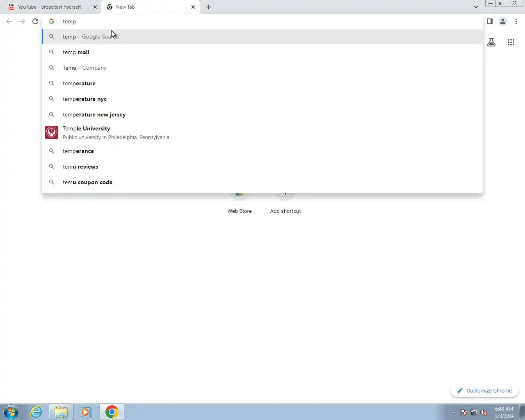Launch Internet Explorer from the taskbar
Screen dimensions: 525x420
tap(36, 412)
